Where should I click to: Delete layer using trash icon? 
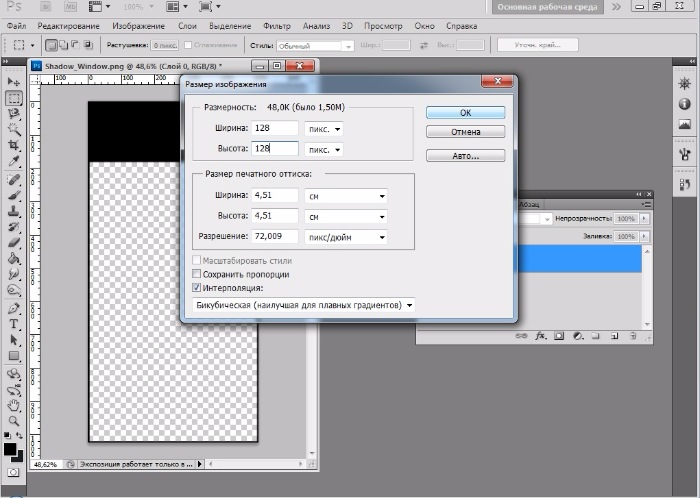click(x=634, y=337)
